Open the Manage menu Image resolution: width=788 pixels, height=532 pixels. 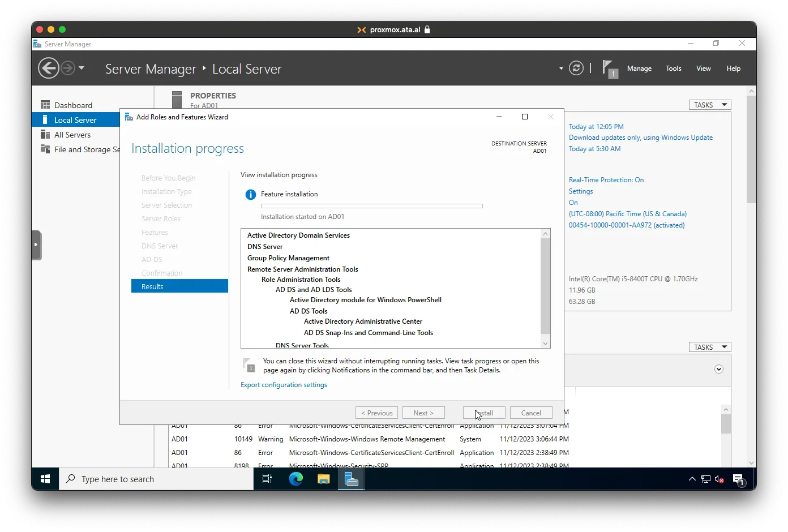[639, 68]
